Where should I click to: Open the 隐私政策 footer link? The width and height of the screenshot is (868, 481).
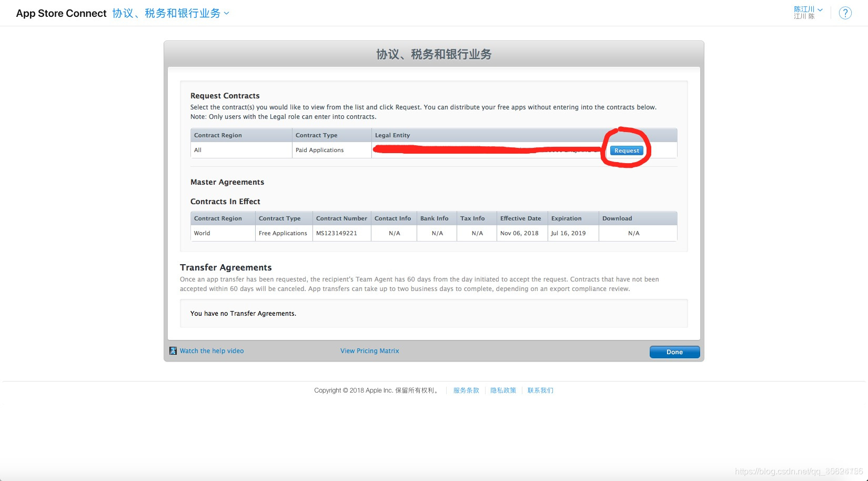click(503, 390)
